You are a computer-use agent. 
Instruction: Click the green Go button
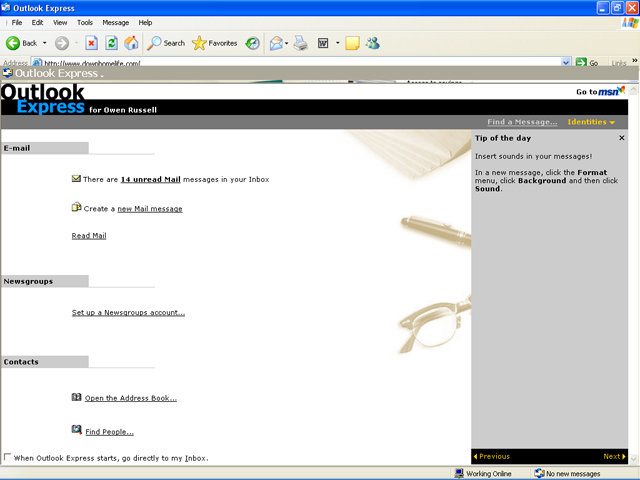[587, 63]
